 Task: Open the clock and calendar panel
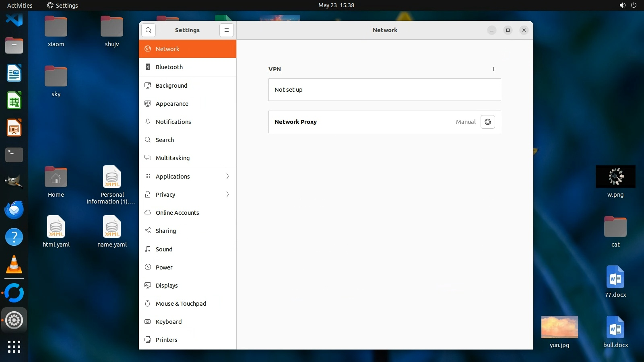[x=336, y=5]
